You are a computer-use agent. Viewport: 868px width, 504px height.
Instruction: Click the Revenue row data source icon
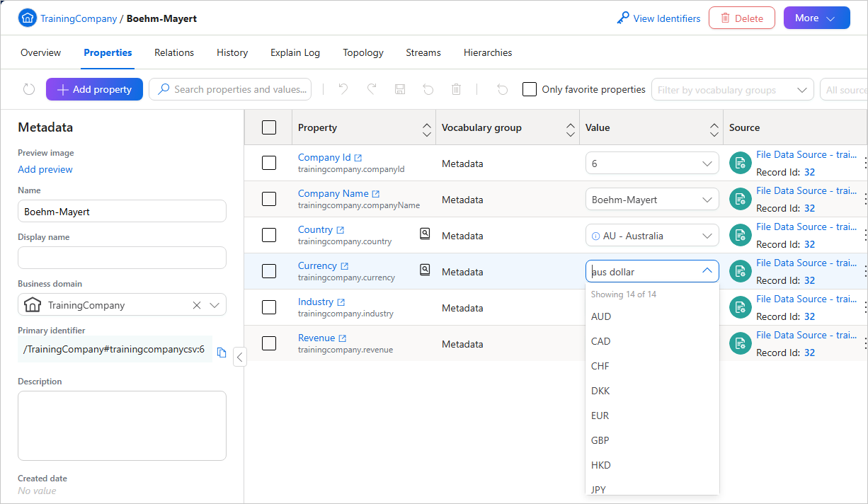pos(740,343)
